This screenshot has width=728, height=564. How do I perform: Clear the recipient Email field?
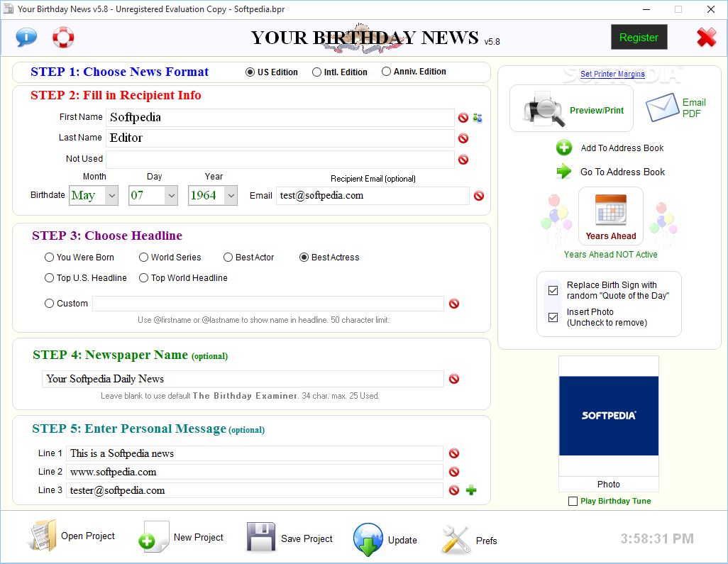[x=479, y=196]
